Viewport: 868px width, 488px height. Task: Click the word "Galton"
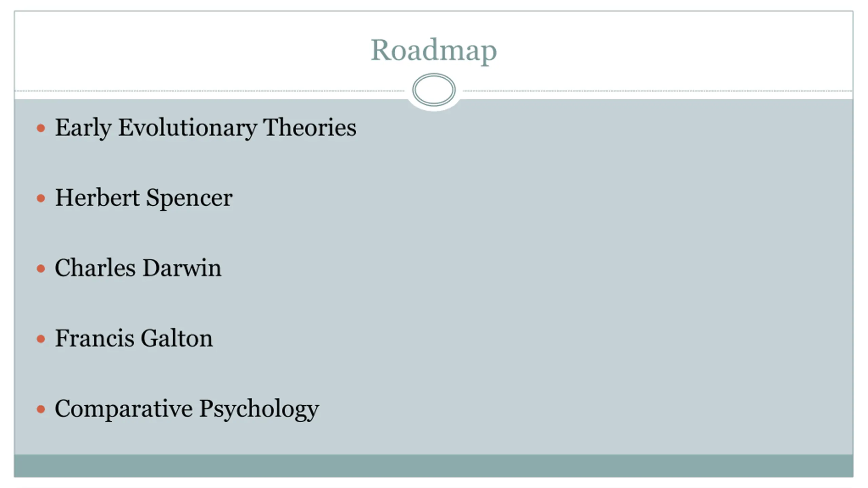point(177,338)
